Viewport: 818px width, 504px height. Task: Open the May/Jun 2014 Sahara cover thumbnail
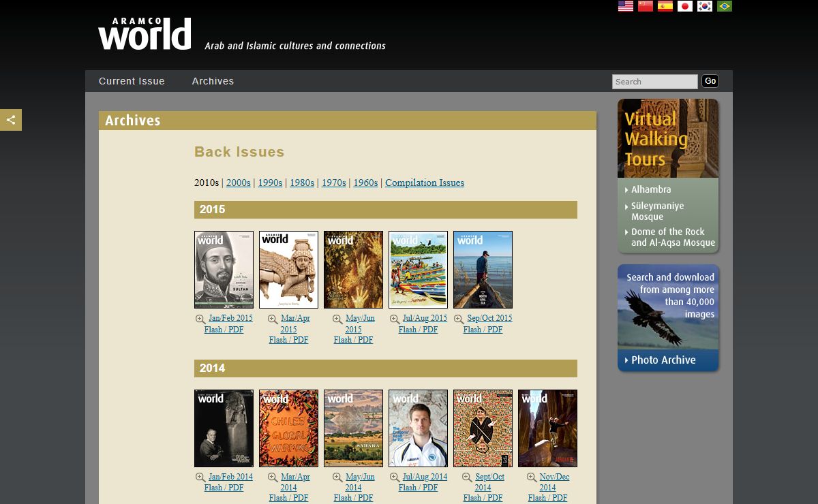(x=353, y=428)
